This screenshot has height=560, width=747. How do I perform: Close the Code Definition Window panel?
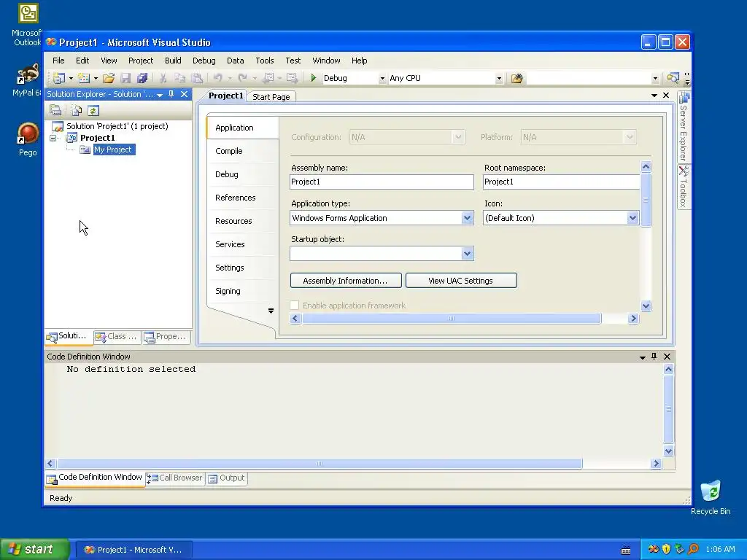[x=667, y=356]
